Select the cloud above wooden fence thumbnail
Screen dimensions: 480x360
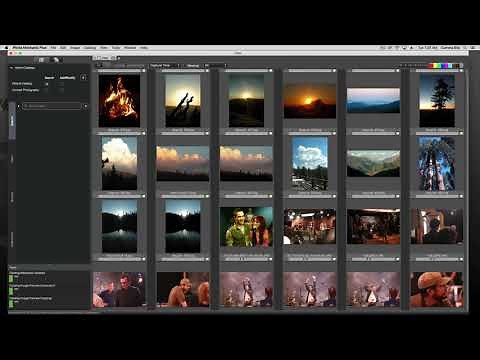click(310, 163)
